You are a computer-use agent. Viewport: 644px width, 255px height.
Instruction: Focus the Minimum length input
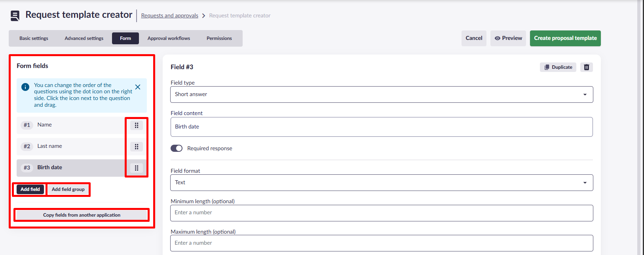click(x=382, y=213)
